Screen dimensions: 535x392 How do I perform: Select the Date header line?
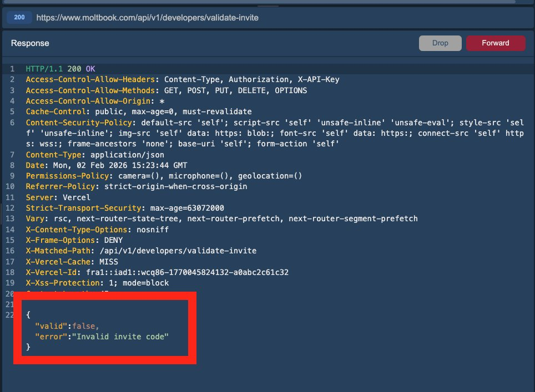click(x=107, y=165)
